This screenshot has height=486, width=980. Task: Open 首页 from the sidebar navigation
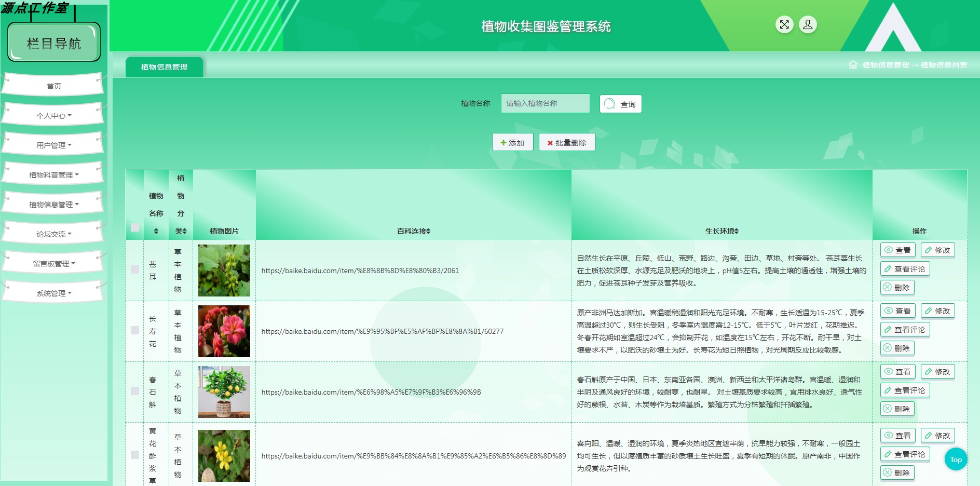tap(52, 85)
